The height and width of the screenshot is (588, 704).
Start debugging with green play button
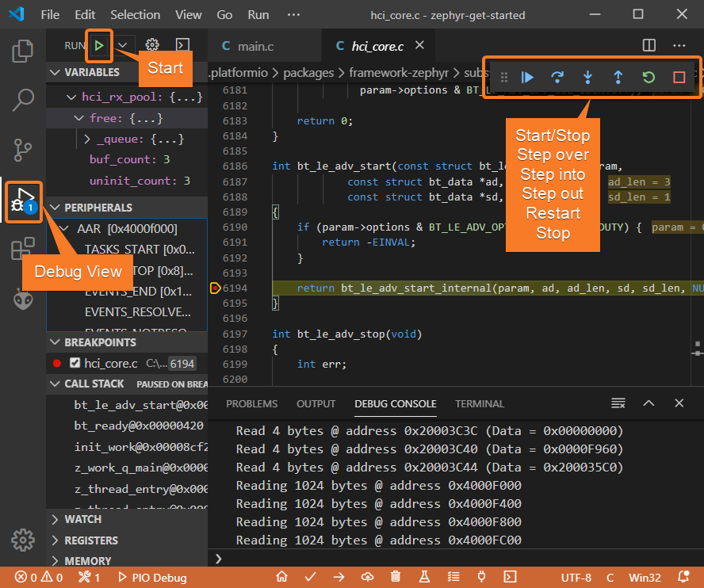[x=99, y=45]
